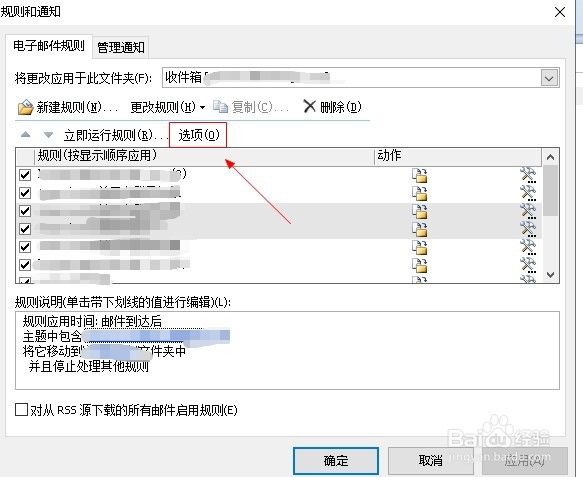Uncheck the third rule's checkbox

25,211
